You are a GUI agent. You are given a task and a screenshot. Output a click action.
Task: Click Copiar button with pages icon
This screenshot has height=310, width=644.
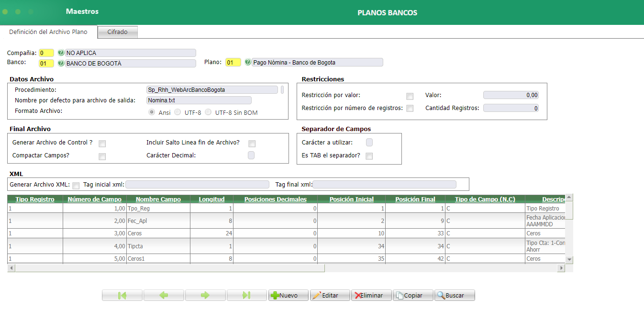[413, 295]
